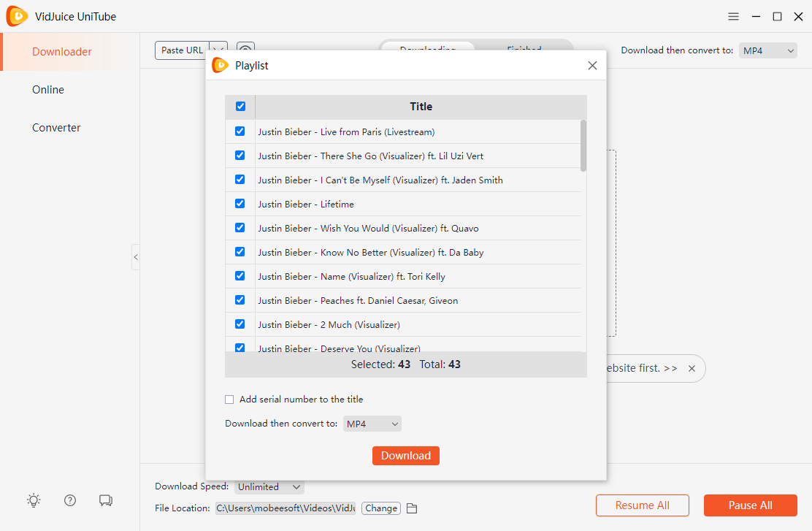This screenshot has width=812, height=531.
Task: Uncheck 'Wish You Would' video checkbox
Action: click(x=240, y=227)
